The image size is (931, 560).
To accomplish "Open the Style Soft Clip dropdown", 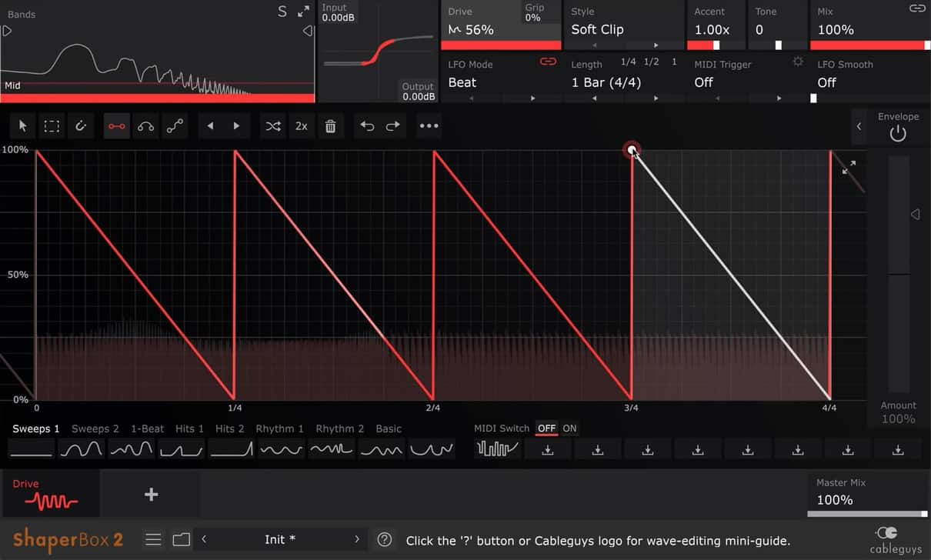I will click(x=623, y=30).
